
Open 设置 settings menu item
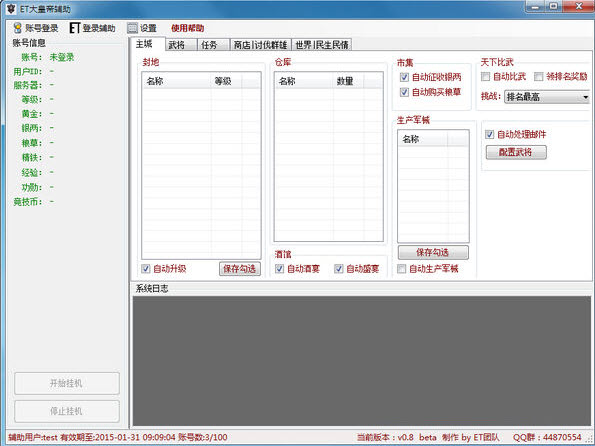tap(148, 28)
